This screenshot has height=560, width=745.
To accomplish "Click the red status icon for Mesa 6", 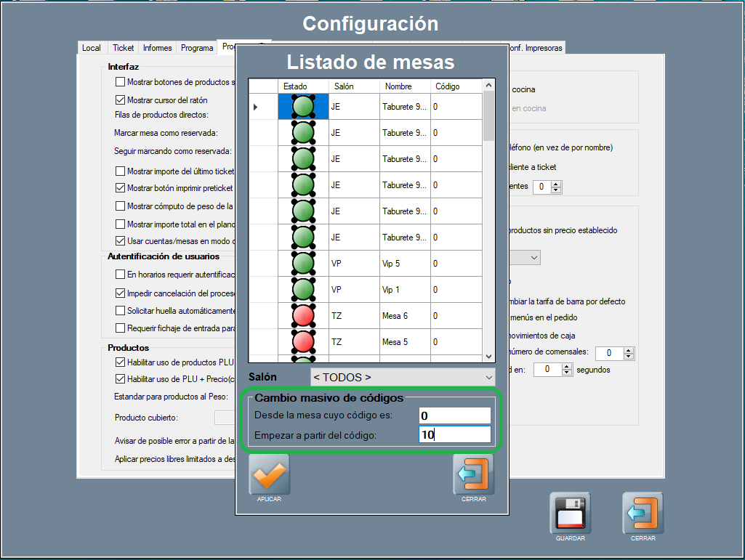I will coord(303,316).
